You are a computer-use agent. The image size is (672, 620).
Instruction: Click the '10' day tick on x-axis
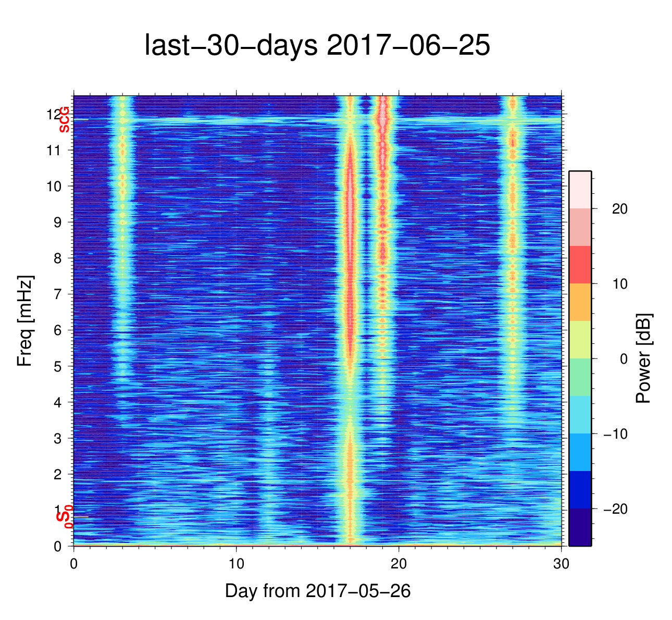(x=237, y=564)
